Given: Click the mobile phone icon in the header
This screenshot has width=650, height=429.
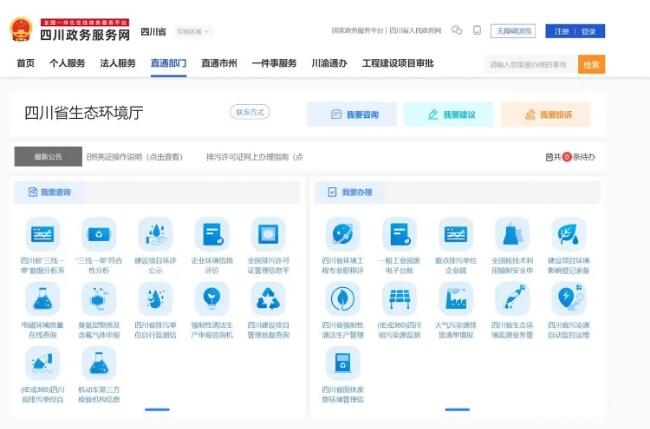Looking at the screenshot, I should click(477, 30).
